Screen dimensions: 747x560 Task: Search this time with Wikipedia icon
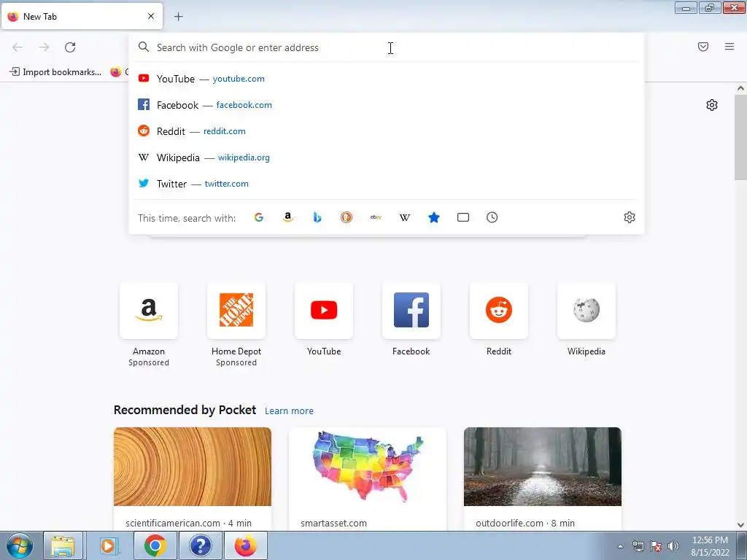(404, 217)
